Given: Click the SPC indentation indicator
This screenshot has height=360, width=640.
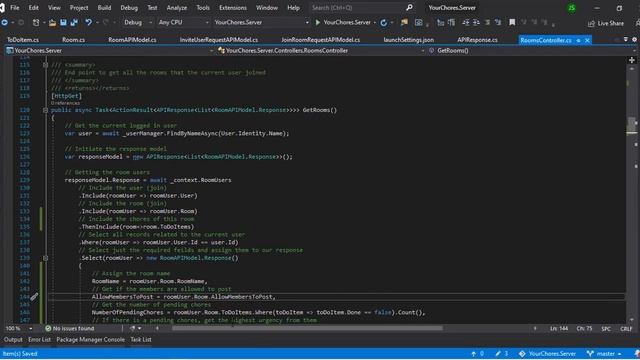Looking at the screenshot, I should coord(606,328).
